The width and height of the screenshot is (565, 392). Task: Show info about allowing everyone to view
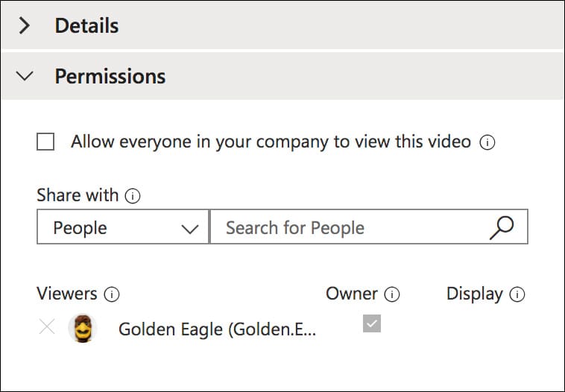(487, 142)
